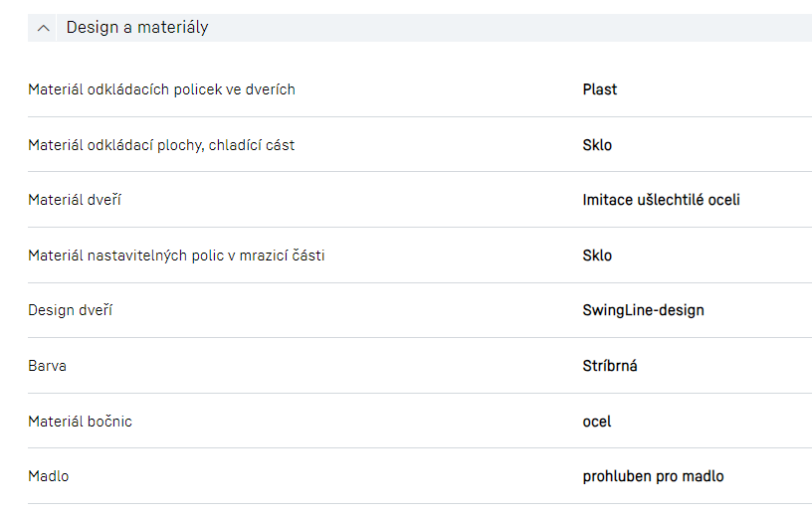The width and height of the screenshot is (812, 514).
Task: Click the Materiál bočnic label
Action: click(x=80, y=422)
